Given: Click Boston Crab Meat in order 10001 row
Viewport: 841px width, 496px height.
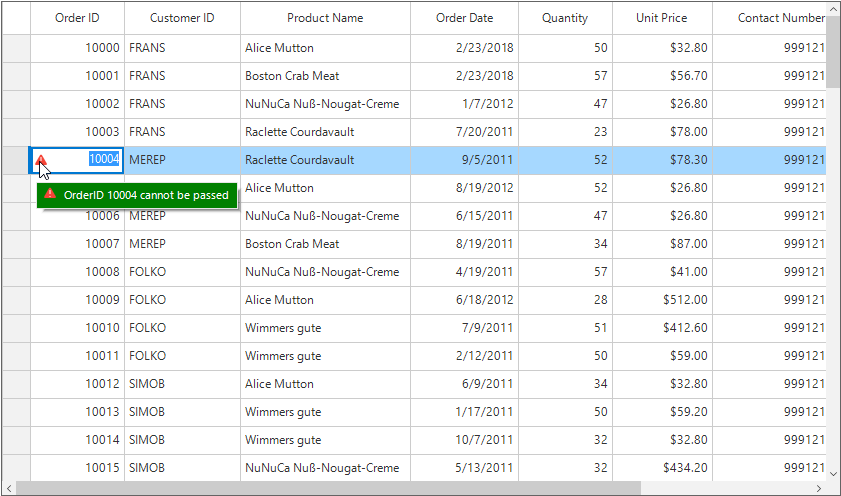Looking at the screenshot, I should (292, 76).
